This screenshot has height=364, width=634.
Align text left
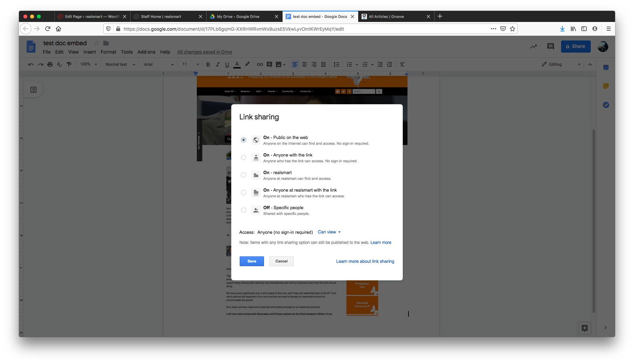[295, 64]
